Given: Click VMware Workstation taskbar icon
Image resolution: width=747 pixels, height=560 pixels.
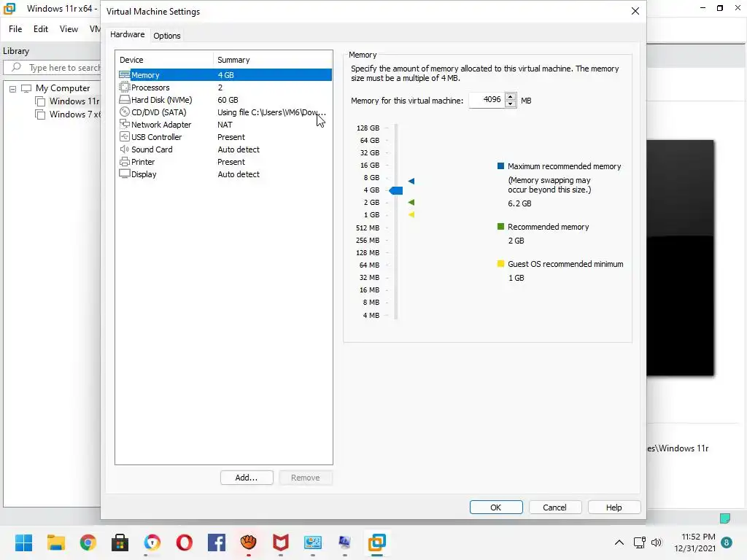Looking at the screenshot, I should pyautogui.click(x=377, y=542).
